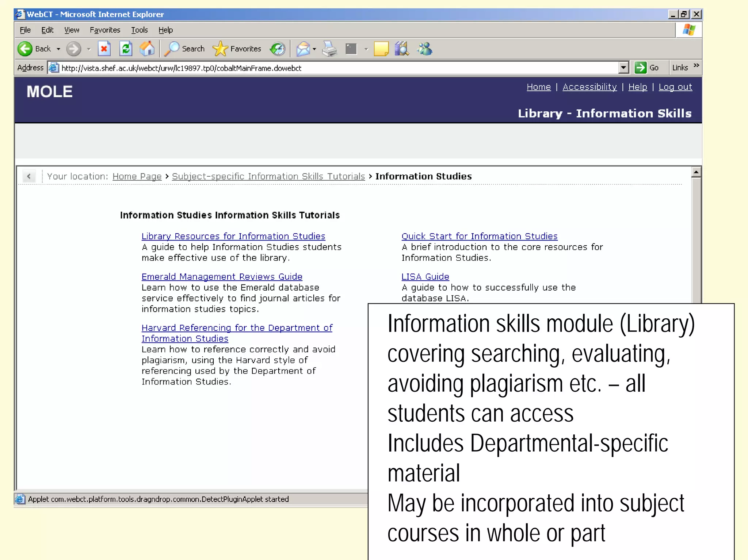Expand the Mail dropdown arrow
The image size is (748, 560).
pyautogui.click(x=314, y=49)
